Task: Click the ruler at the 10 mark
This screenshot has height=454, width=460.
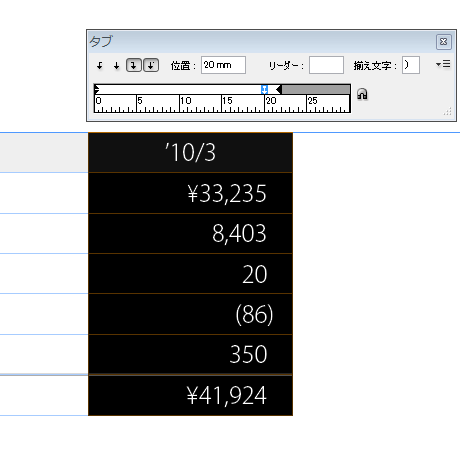Action: click(180, 103)
